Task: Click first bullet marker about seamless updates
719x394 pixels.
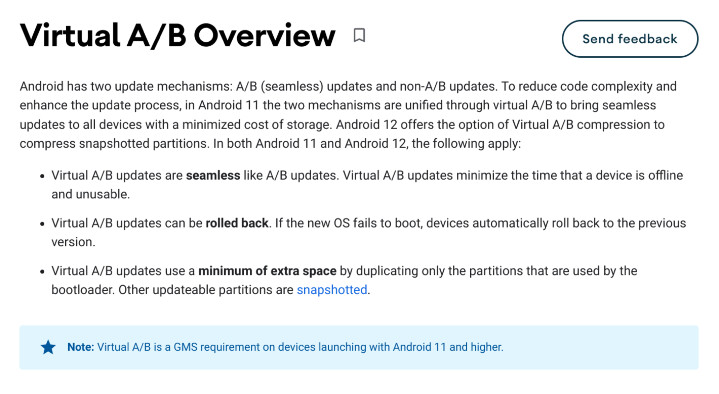Action: point(42,176)
